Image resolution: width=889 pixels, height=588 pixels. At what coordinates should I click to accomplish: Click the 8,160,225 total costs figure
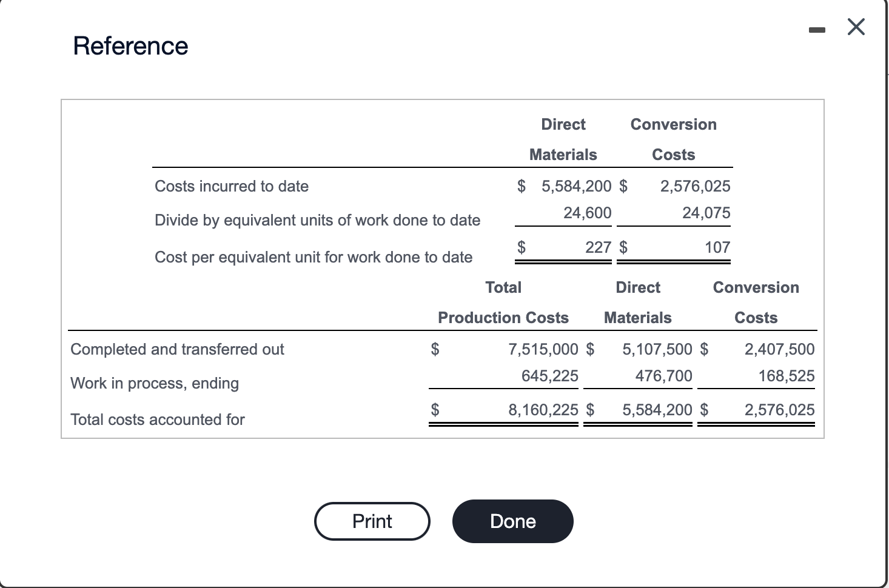pyautogui.click(x=543, y=410)
